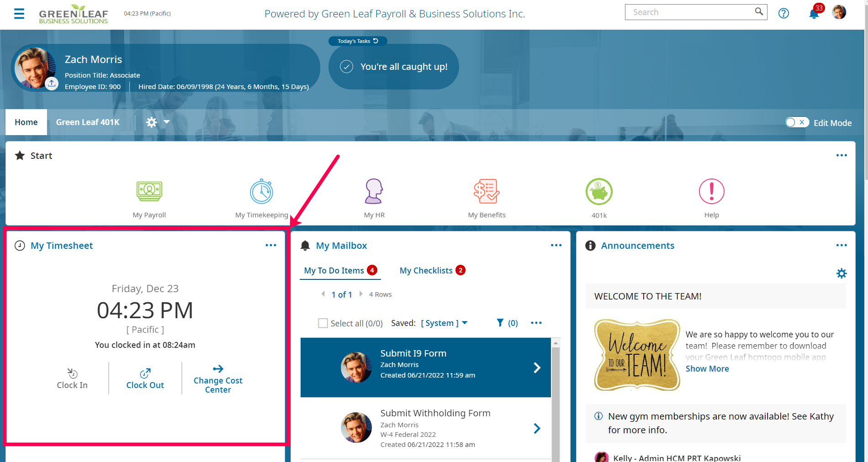Click the Clock Out button
The height and width of the screenshot is (462, 868).
(145, 379)
